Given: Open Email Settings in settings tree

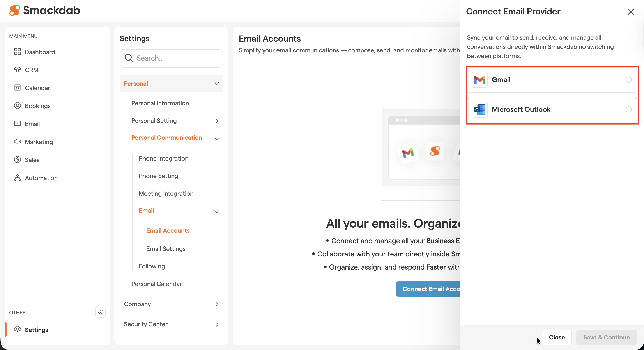Looking at the screenshot, I should click(x=166, y=249).
